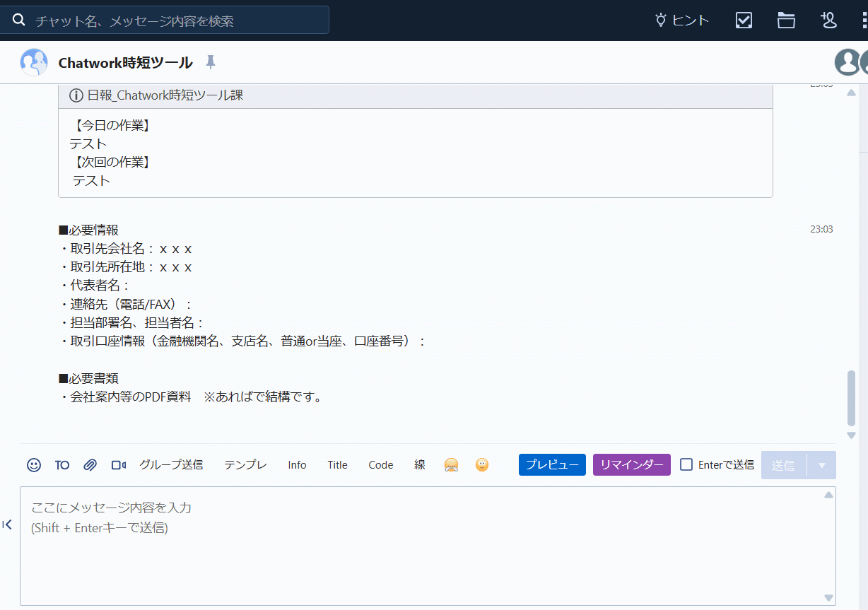The width and height of the screenshot is (868, 610).
Task: Click the 【次回の作業】 line
Action: click(x=112, y=163)
